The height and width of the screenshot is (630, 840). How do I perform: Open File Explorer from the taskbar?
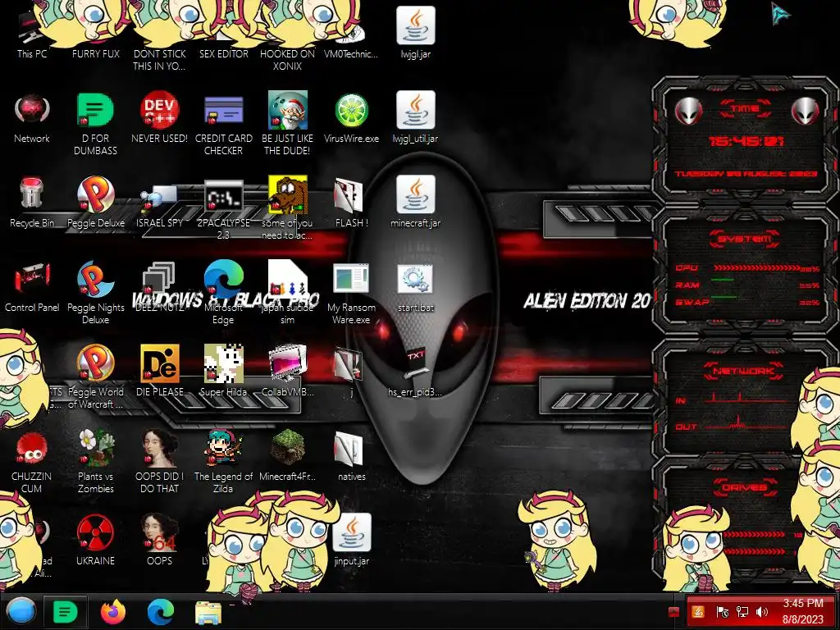[208, 613]
